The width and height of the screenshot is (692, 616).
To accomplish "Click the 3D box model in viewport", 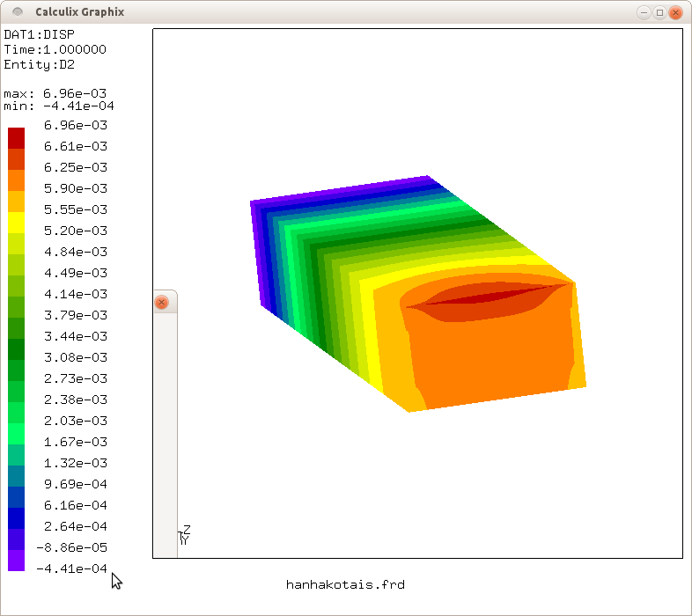I will (x=418, y=294).
